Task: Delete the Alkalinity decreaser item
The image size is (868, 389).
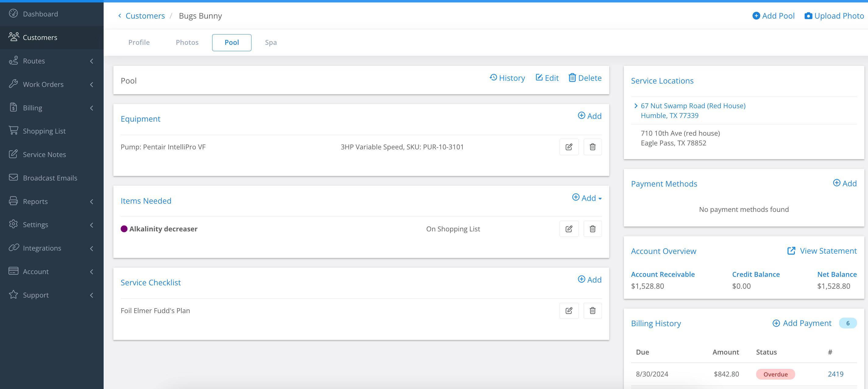Action: click(x=592, y=229)
